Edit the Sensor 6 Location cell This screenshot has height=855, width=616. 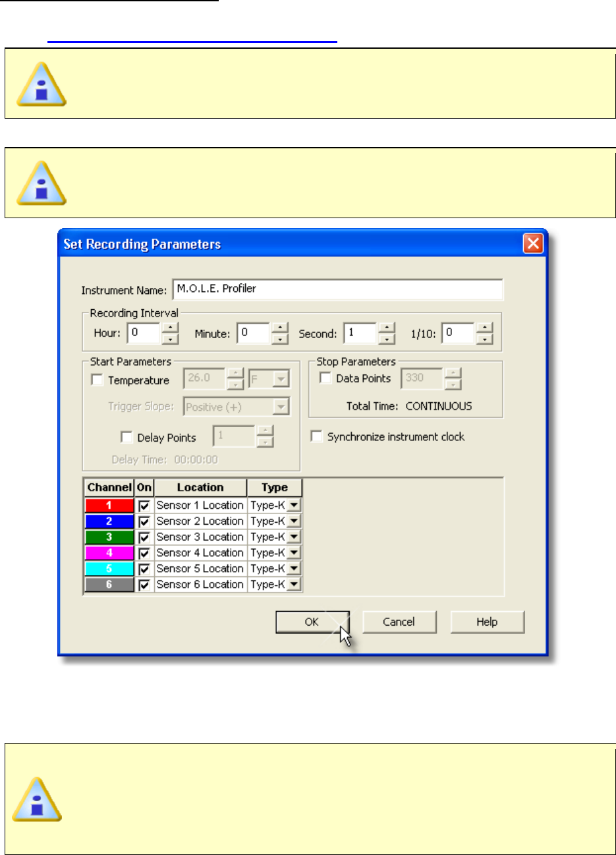tap(200, 585)
